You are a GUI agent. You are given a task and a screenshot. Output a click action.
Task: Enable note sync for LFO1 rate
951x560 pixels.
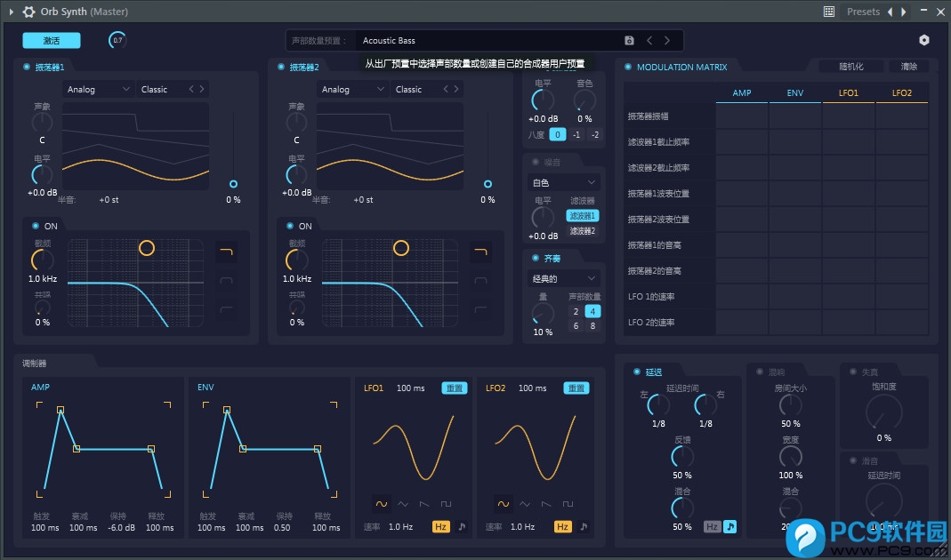(463, 526)
